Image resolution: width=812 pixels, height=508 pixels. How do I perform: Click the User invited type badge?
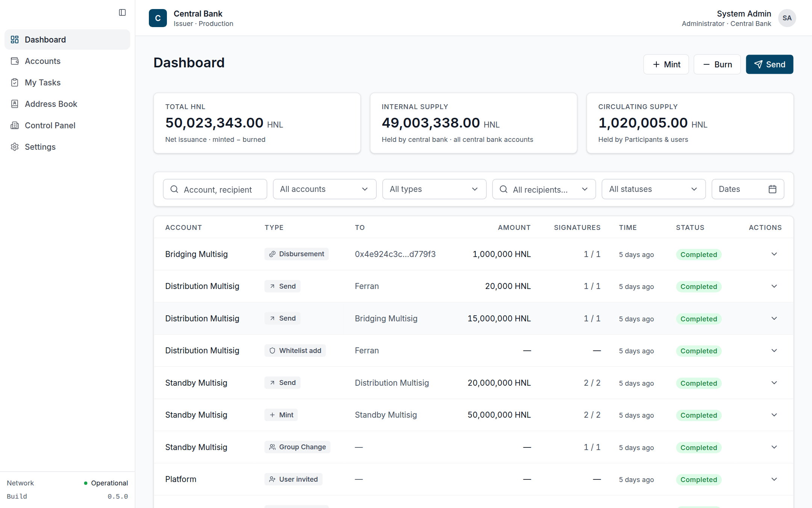point(294,479)
